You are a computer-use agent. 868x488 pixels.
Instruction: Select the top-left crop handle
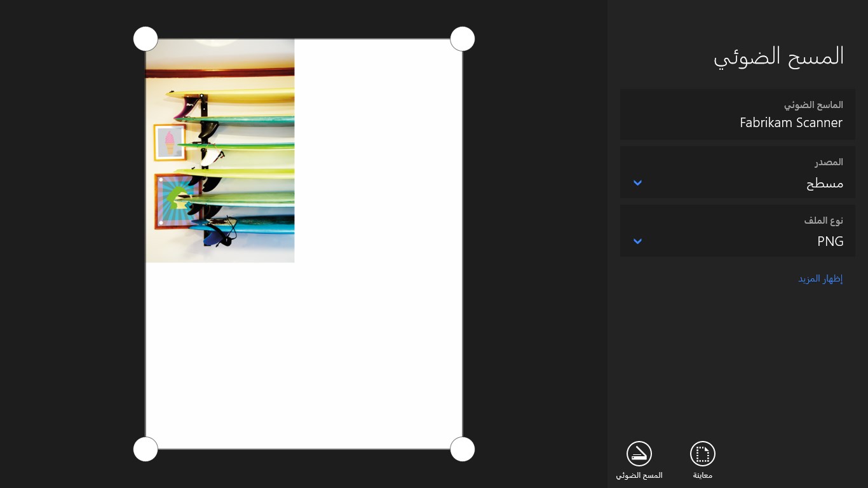click(x=146, y=39)
